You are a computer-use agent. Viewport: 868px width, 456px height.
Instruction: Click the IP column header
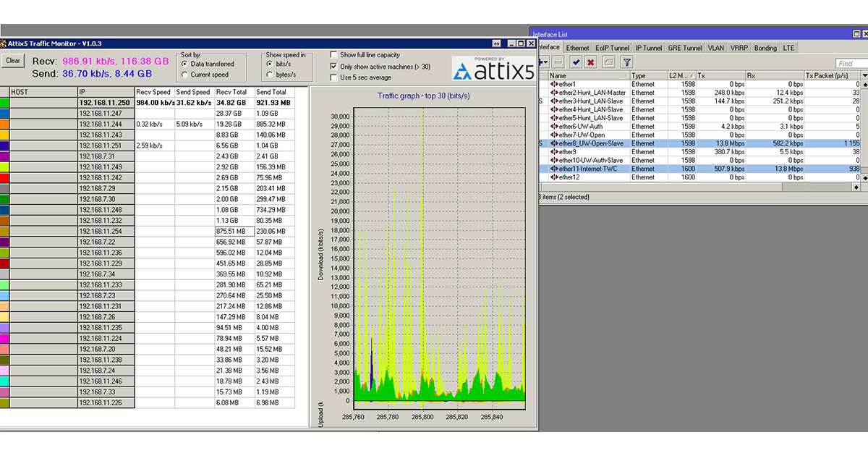coord(106,92)
